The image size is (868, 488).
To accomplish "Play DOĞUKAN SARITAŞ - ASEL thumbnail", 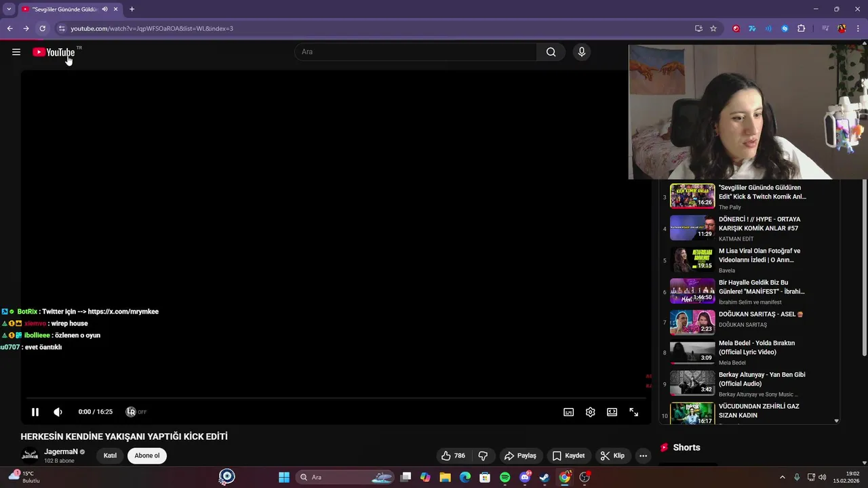I will click(x=692, y=323).
